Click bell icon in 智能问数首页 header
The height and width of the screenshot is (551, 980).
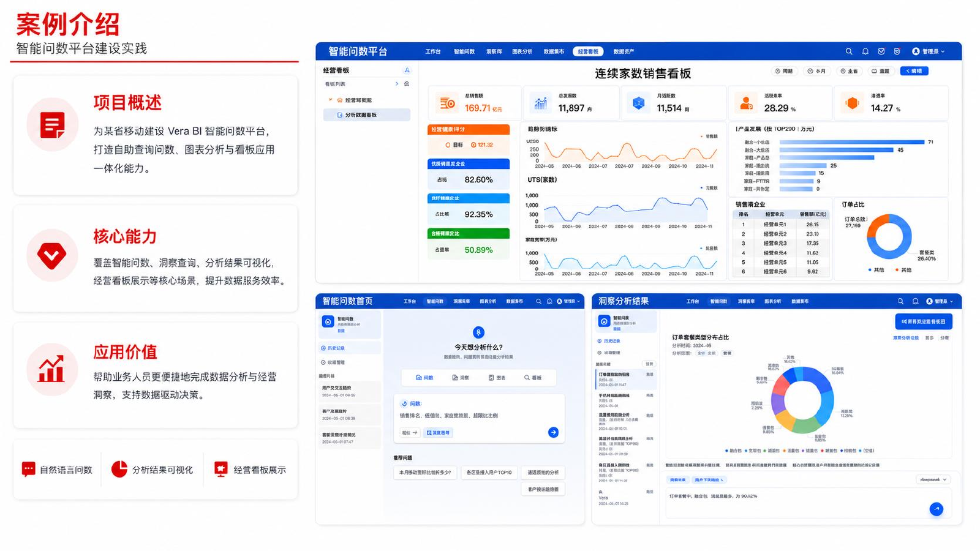(x=549, y=301)
